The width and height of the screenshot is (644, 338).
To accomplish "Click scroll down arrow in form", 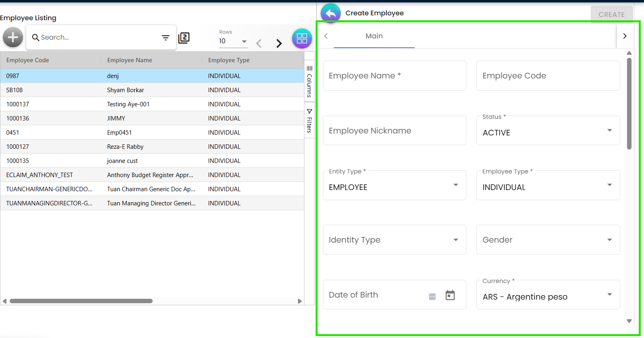I will (x=629, y=321).
